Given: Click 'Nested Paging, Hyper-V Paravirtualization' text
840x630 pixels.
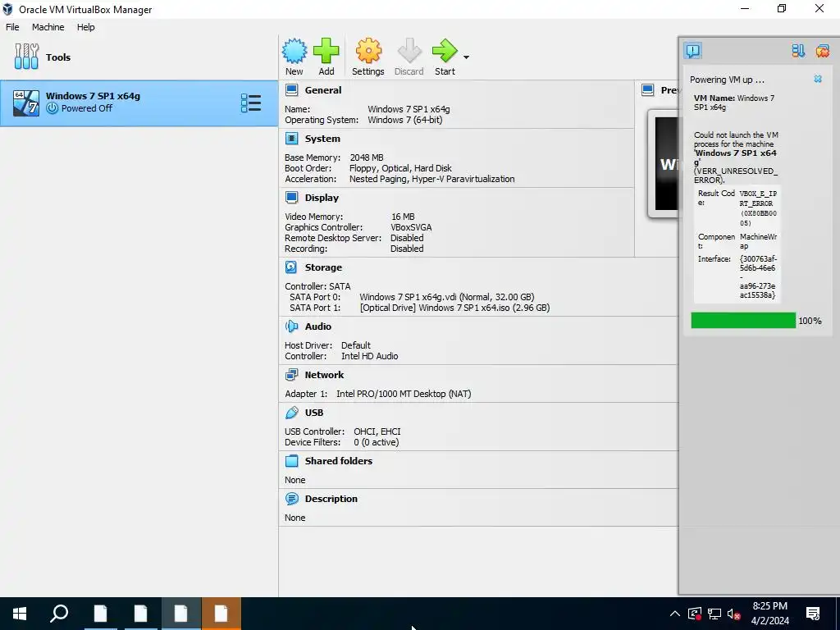Looking at the screenshot, I should (431, 179).
